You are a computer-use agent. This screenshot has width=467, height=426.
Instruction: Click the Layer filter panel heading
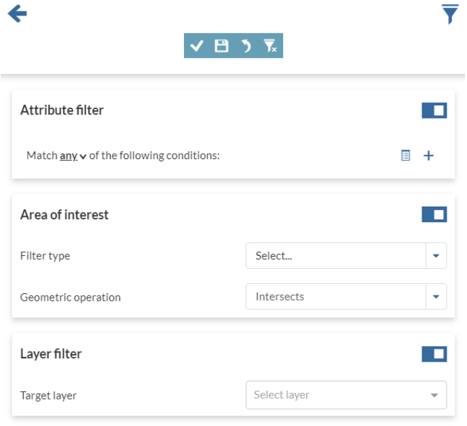click(51, 354)
